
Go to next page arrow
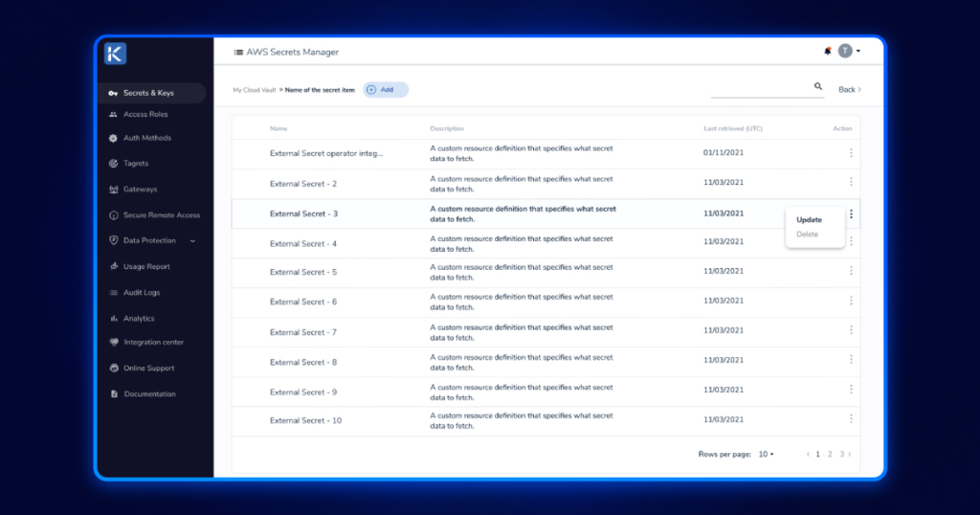pyautogui.click(x=850, y=455)
